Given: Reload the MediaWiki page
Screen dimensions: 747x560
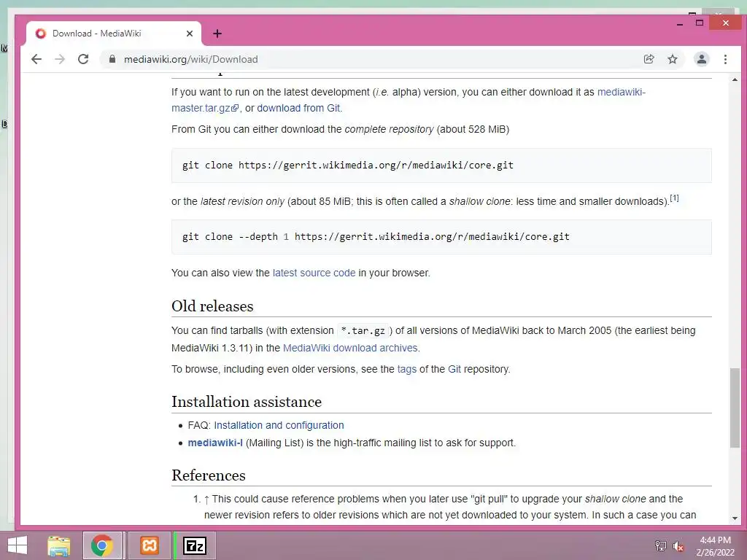Looking at the screenshot, I should [83, 59].
